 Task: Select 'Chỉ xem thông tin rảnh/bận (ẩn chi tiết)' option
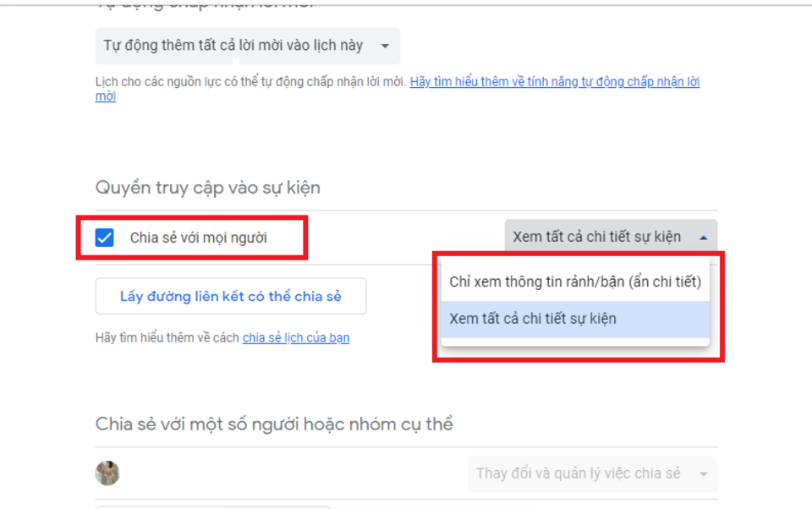575,282
